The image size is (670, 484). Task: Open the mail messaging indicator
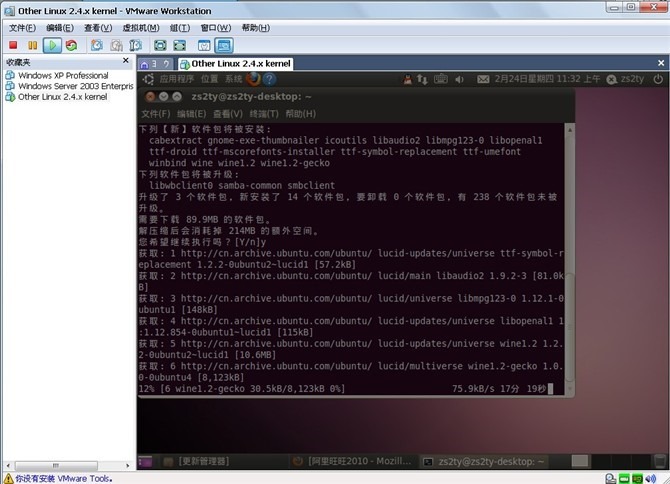(x=483, y=79)
